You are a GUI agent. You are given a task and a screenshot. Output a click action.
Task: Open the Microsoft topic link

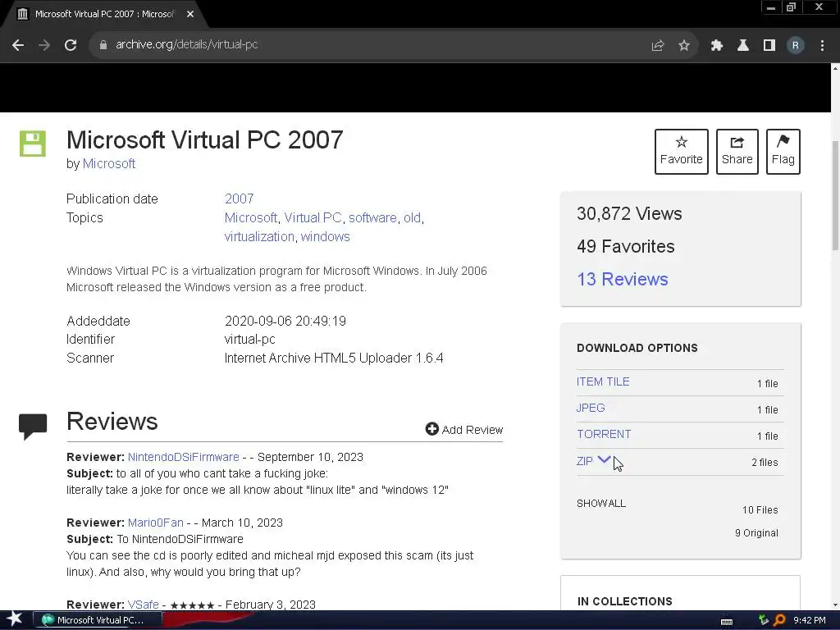click(251, 218)
